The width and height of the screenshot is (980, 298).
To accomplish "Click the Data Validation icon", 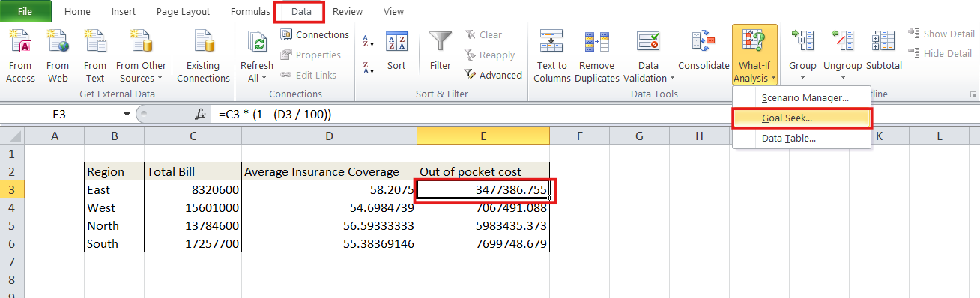I will [648, 42].
